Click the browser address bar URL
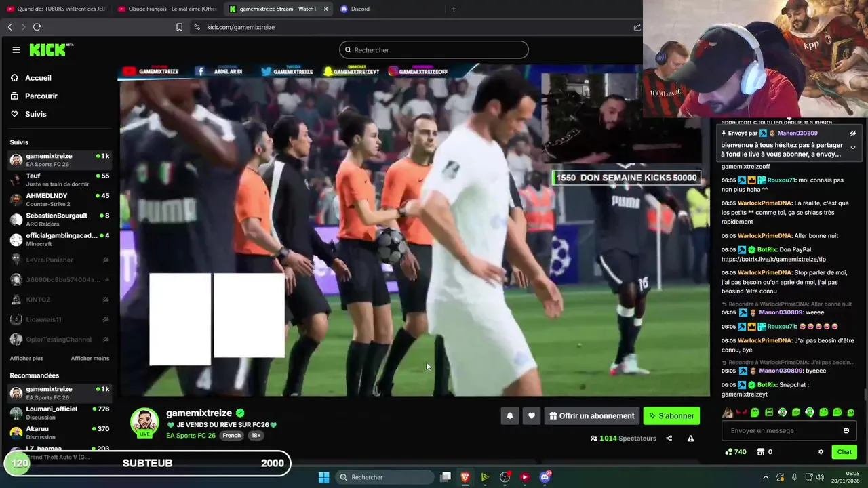Screen dimensions: 868x488 (241, 27)
